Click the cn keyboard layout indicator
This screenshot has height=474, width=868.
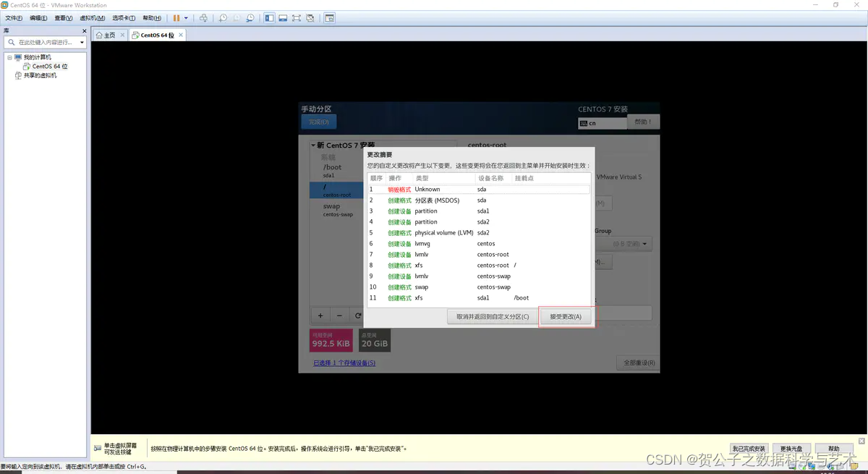[602, 123]
